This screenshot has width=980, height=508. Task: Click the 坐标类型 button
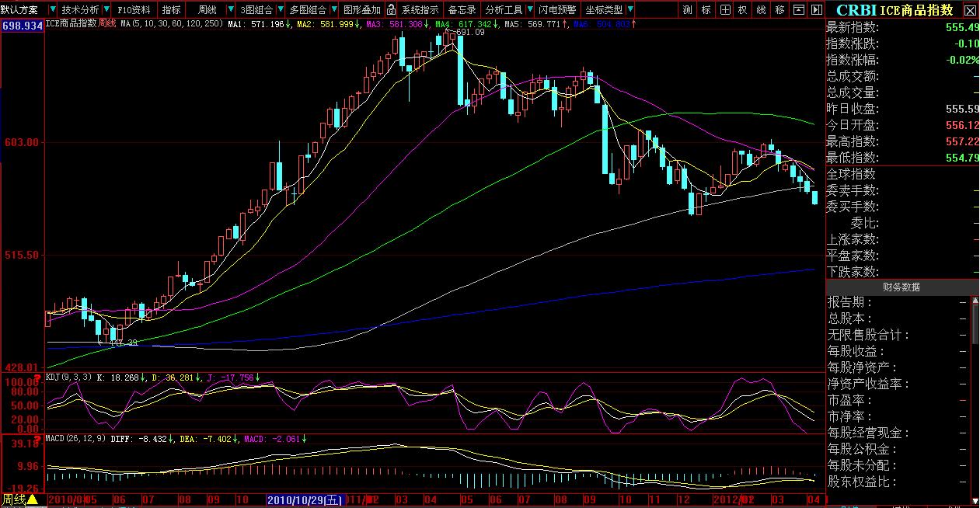point(604,10)
